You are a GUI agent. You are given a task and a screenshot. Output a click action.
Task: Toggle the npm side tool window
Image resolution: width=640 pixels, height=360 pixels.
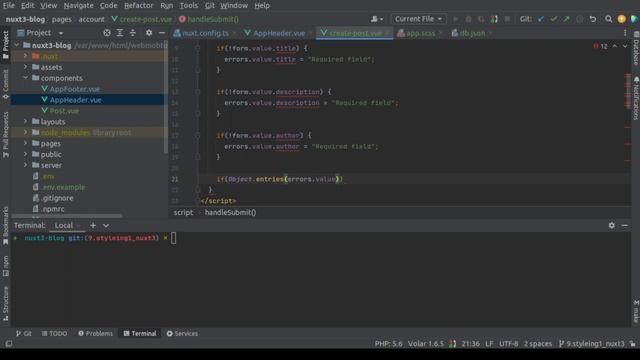coord(5,266)
